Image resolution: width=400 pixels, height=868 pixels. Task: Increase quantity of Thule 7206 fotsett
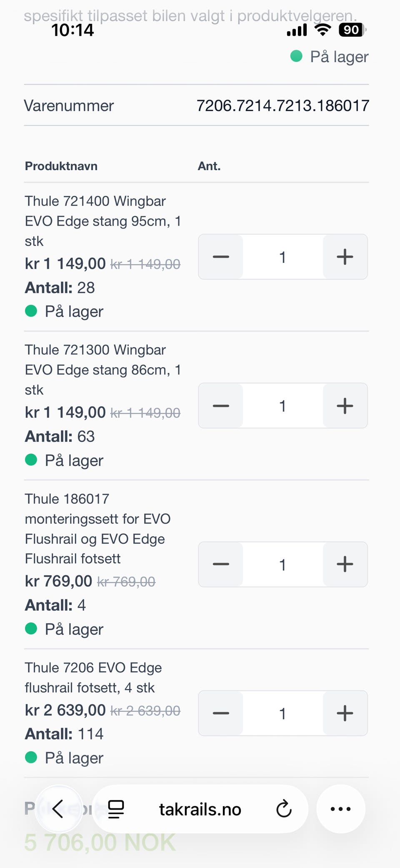tap(345, 713)
